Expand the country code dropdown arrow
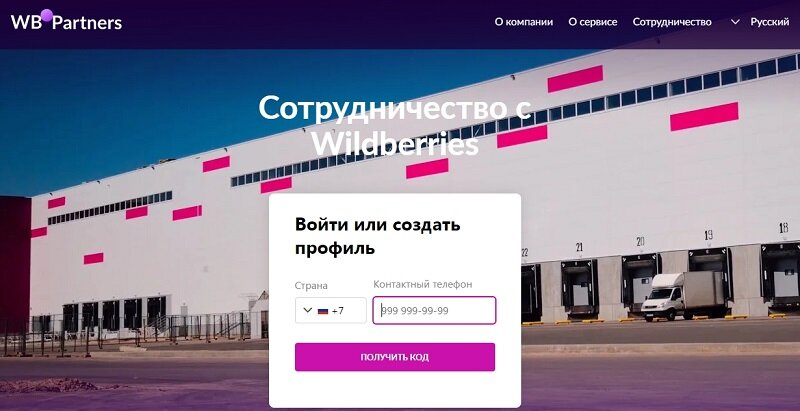The width and height of the screenshot is (800, 411). [308, 310]
